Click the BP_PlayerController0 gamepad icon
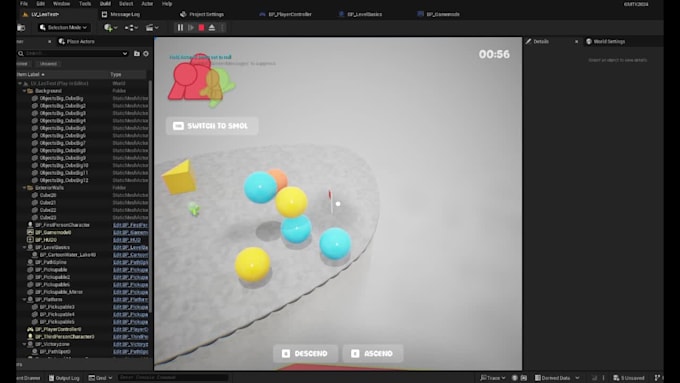680x383 pixels. (x=30, y=329)
